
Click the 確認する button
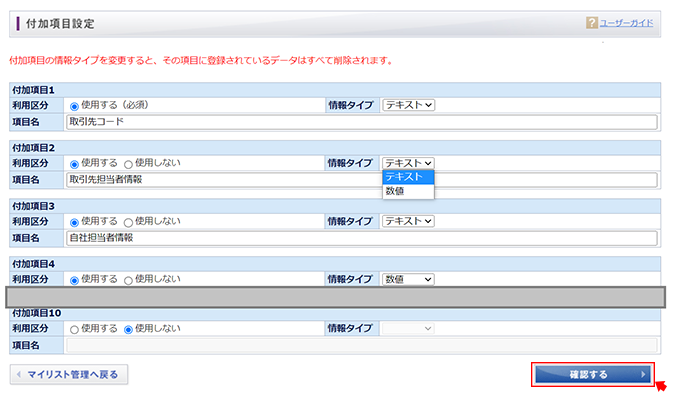[x=593, y=374]
